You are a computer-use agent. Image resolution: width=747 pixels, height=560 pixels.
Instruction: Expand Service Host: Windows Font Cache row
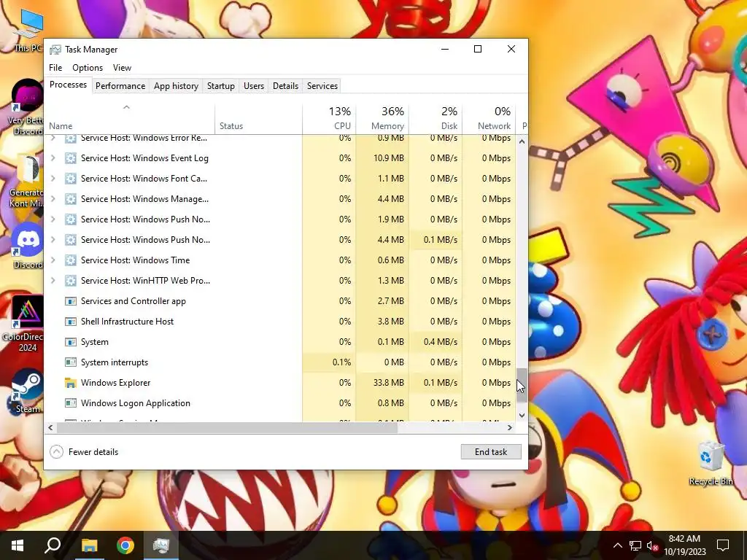click(x=53, y=179)
